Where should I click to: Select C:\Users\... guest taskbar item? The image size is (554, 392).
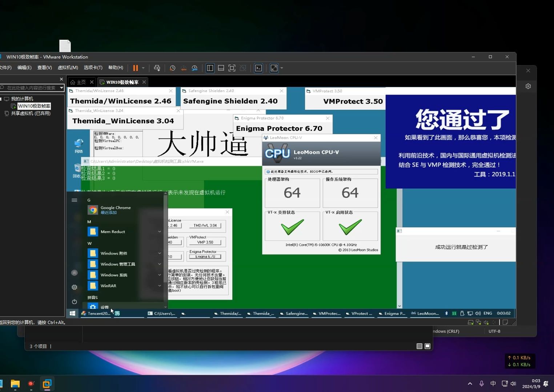click(x=161, y=313)
